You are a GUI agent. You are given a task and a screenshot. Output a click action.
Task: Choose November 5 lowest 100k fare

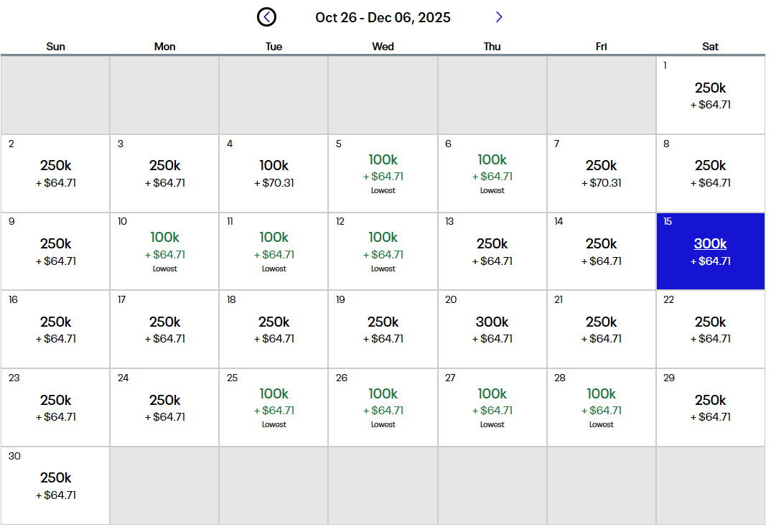(383, 173)
